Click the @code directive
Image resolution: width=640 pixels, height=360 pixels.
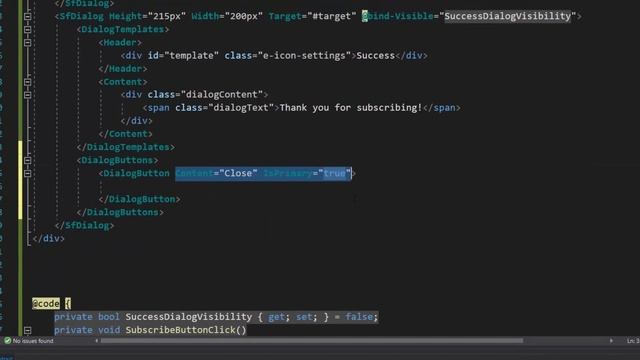(46, 304)
